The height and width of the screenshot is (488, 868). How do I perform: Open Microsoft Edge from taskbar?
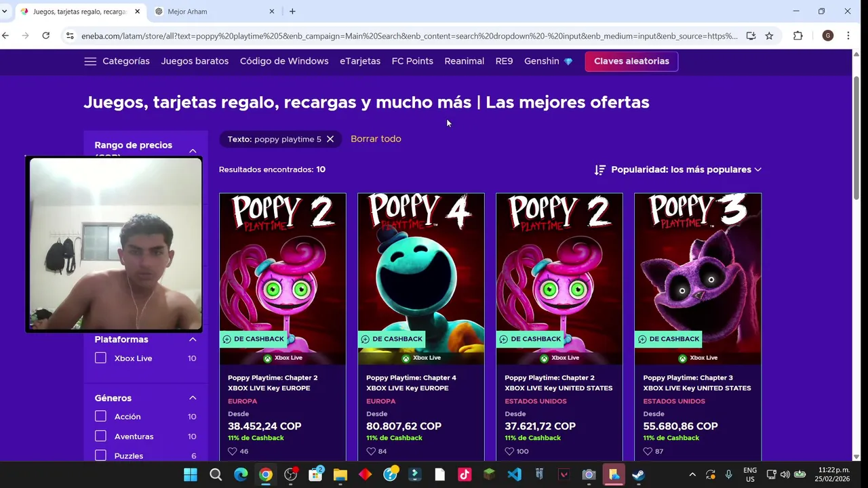[x=241, y=474]
